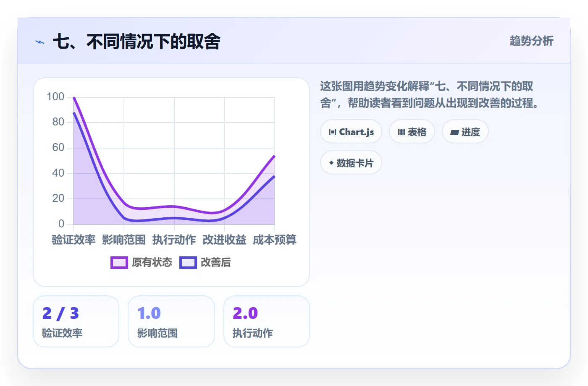Click the diamond icon in the 数据卡片 tag
588x386 pixels.
coord(331,163)
